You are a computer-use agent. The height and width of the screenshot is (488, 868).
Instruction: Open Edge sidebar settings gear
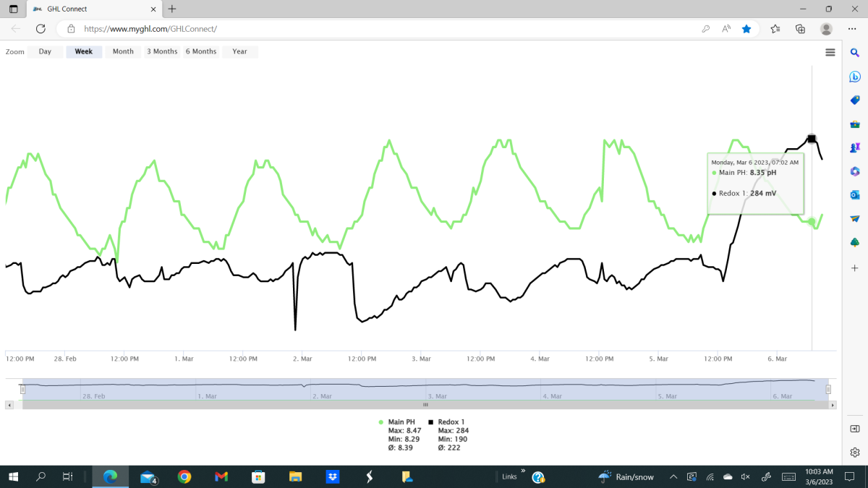(x=854, y=453)
